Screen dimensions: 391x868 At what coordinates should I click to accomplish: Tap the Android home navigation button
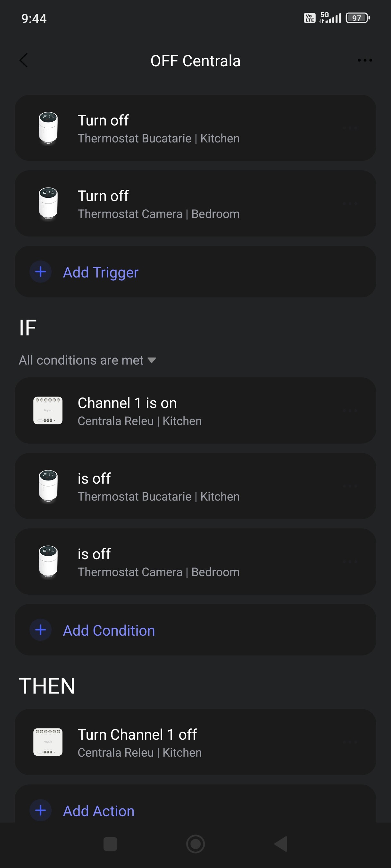(x=195, y=844)
